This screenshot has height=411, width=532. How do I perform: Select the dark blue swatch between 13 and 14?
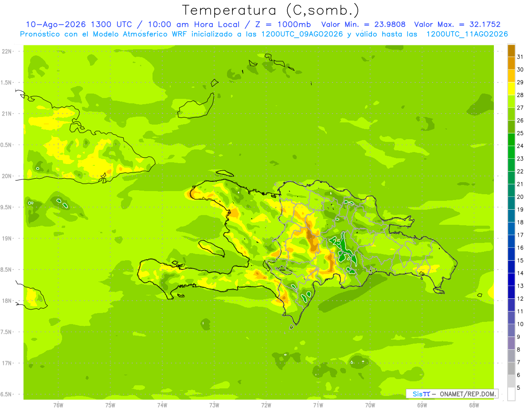(x=511, y=279)
